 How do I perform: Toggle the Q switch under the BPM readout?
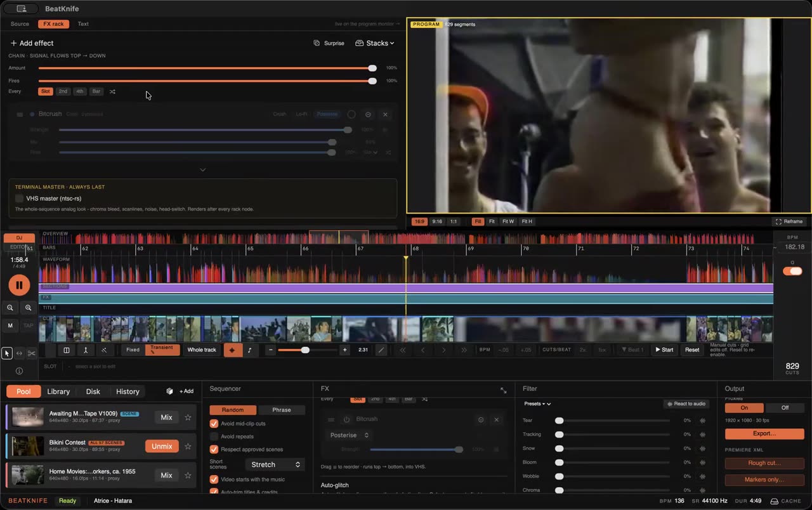[792, 271]
